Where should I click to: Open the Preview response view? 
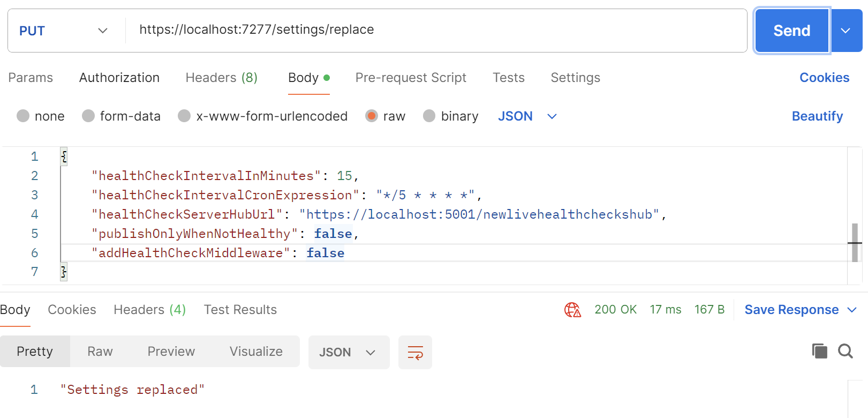(x=171, y=352)
